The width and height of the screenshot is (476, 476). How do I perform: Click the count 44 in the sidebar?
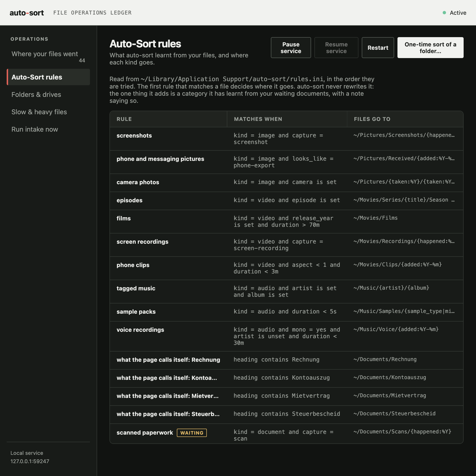pyautogui.click(x=82, y=61)
